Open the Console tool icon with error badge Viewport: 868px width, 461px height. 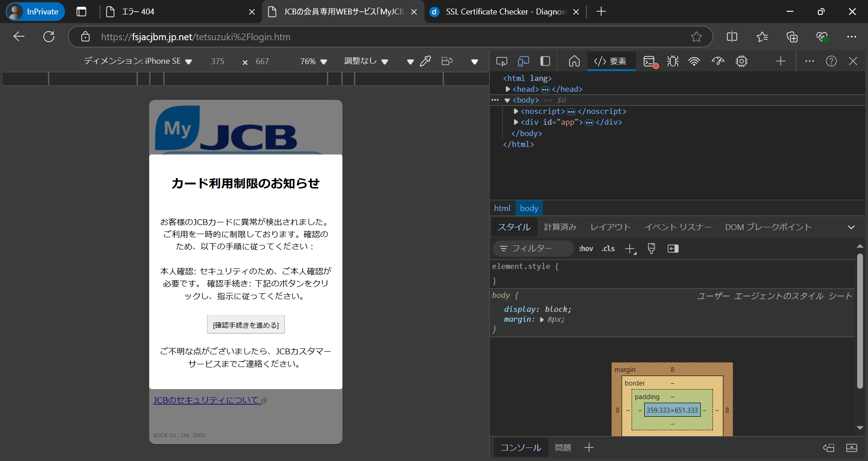click(x=651, y=61)
